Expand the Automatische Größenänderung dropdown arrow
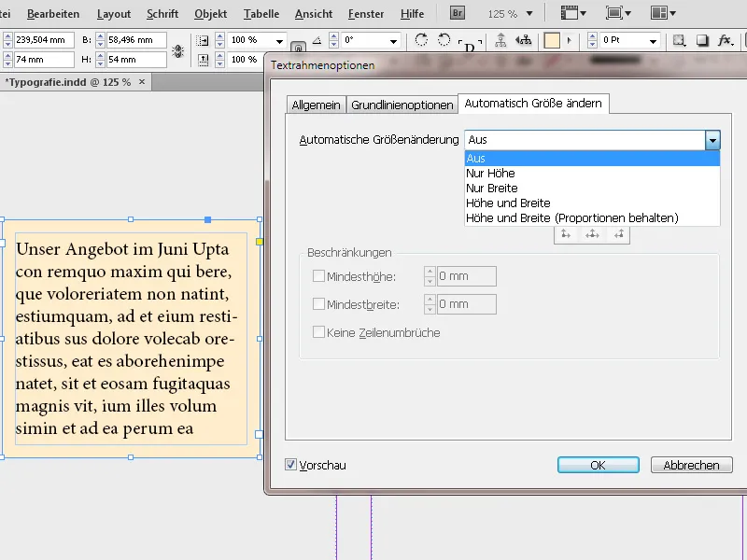Image resolution: width=747 pixels, height=560 pixels. pyautogui.click(x=712, y=140)
